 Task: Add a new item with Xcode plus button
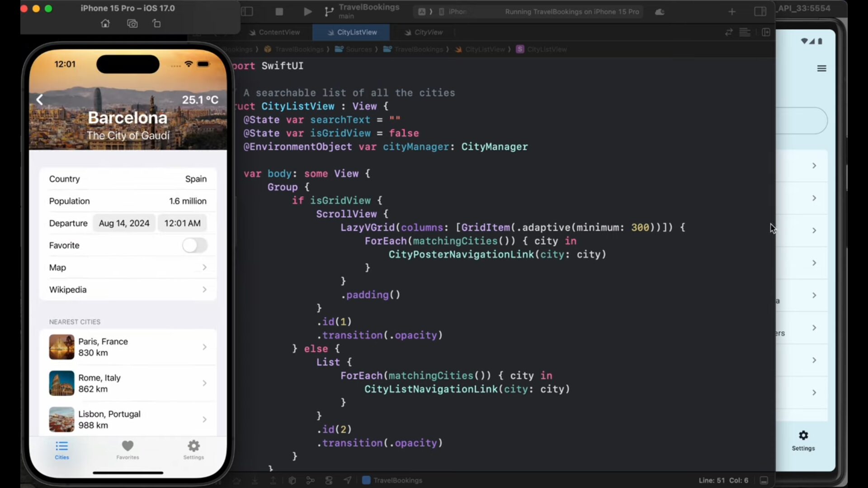pyautogui.click(x=732, y=12)
